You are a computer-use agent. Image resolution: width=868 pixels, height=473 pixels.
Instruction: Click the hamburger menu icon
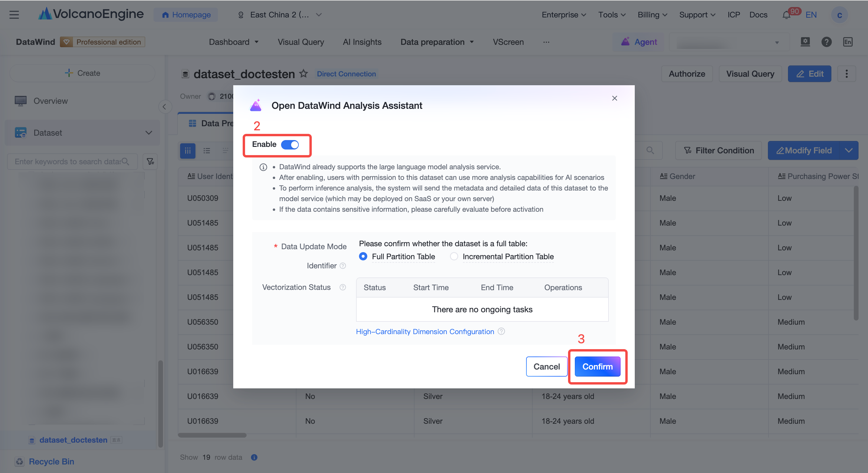point(14,15)
